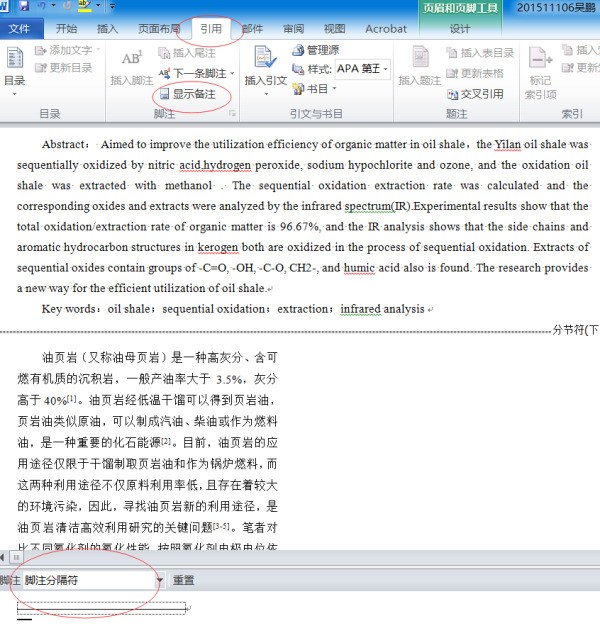The width and height of the screenshot is (600, 633).
Task: Switch to the 开始 ribbon tab
Action: point(66,29)
